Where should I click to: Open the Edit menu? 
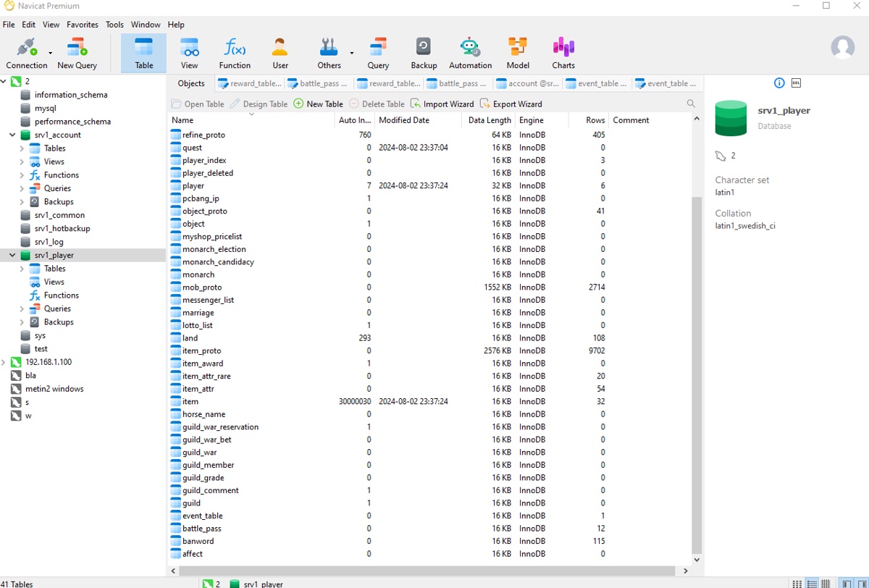(28, 25)
